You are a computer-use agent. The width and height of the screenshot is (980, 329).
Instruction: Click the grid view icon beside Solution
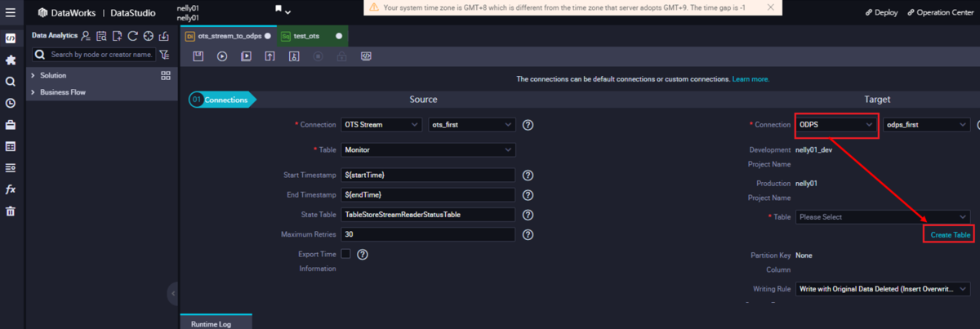click(x=166, y=75)
